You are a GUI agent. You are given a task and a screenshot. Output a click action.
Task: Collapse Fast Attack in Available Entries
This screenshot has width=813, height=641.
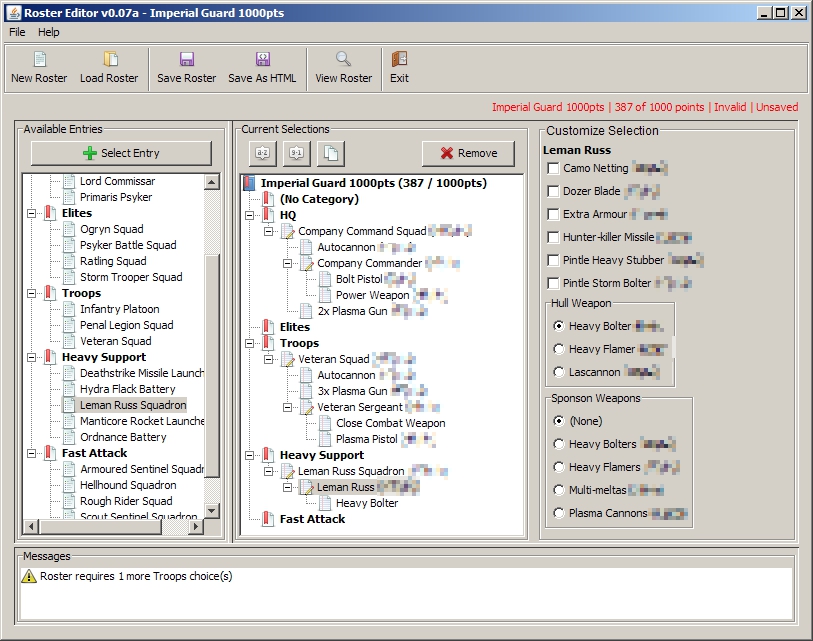coord(32,453)
